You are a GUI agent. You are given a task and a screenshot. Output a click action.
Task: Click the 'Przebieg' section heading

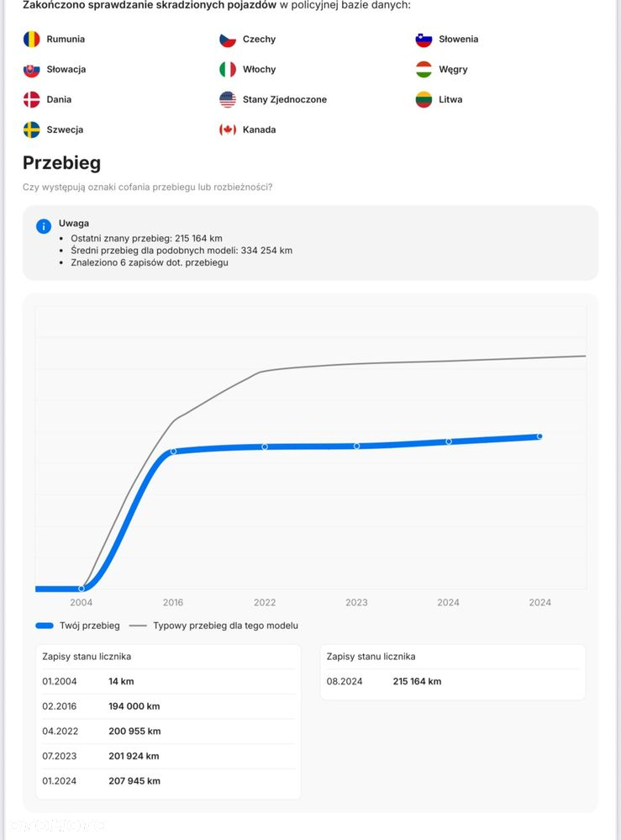pos(61,163)
